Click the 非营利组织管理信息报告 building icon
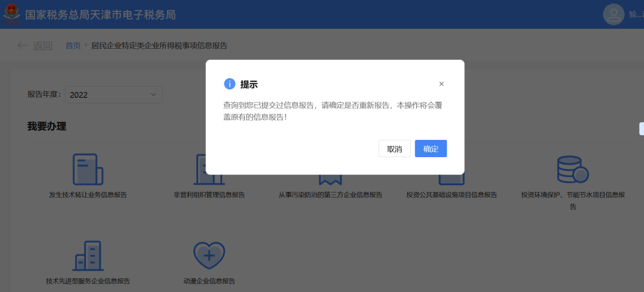Image resolution: width=644 pixels, height=292 pixels. tap(209, 170)
